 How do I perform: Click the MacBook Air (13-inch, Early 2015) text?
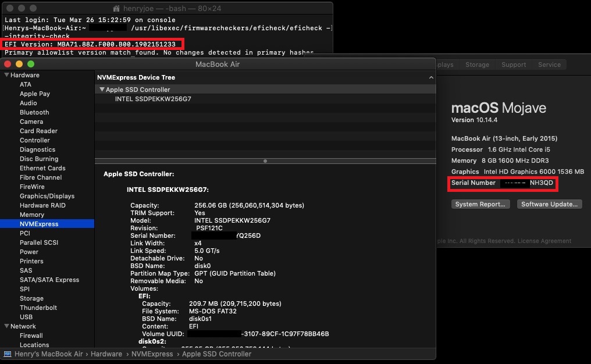[x=504, y=138]
